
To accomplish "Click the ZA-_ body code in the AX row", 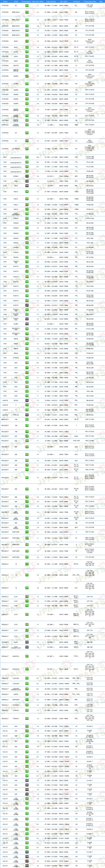I will point(76,6).
